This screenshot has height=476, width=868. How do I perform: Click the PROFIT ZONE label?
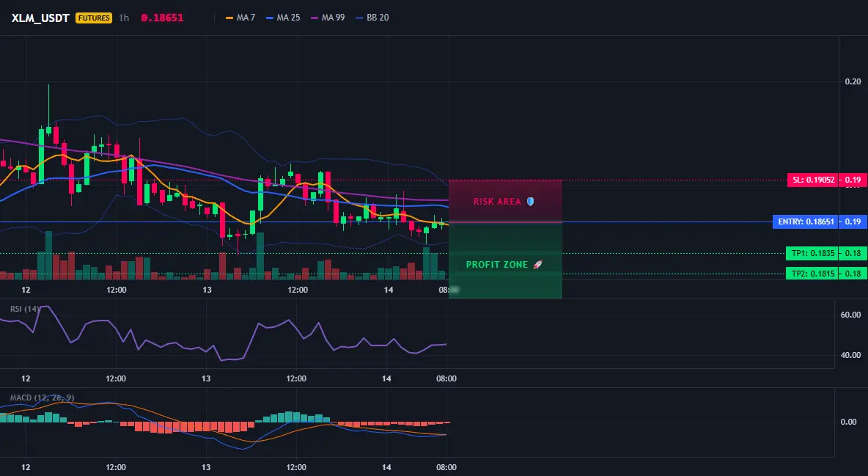(x=497, y=264)
